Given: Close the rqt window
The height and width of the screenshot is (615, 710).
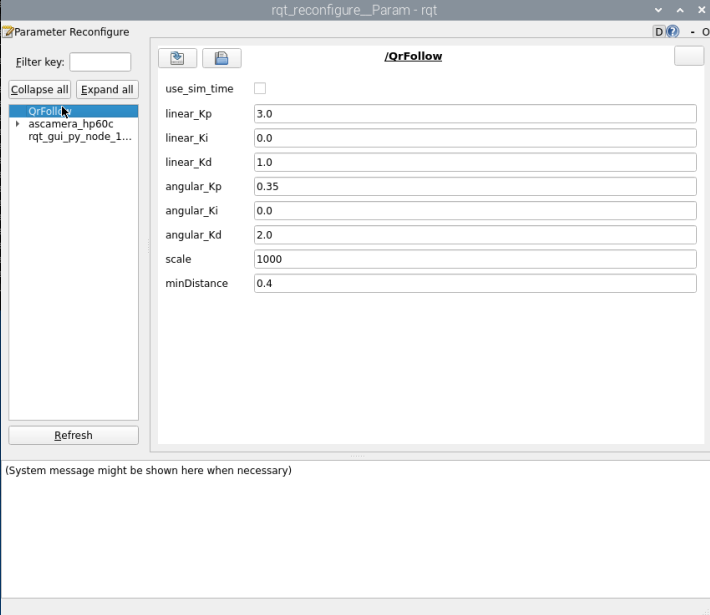Looking at the screenshot, I should pos(701,10).
